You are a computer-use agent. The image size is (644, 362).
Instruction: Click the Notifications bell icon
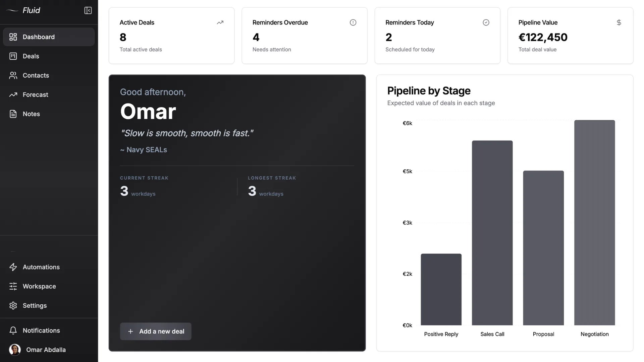(x=13, y=330)
